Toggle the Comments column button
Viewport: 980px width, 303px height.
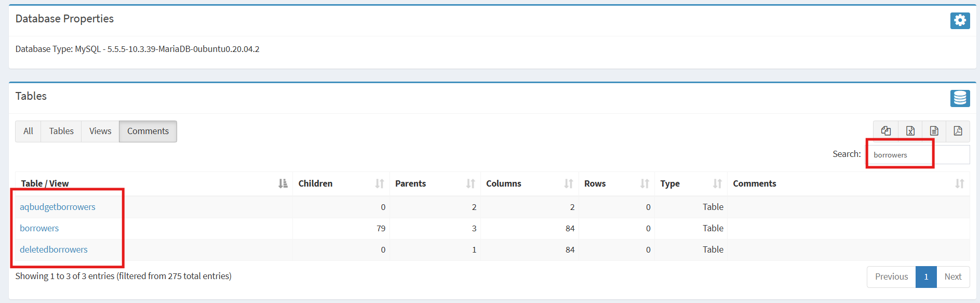(148, 131)
